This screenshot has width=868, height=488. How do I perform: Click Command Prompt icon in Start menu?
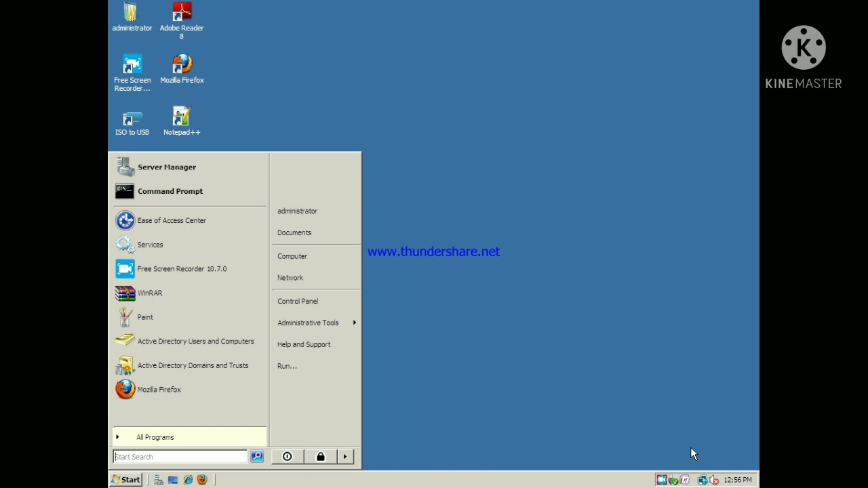[x=125, y=191]
